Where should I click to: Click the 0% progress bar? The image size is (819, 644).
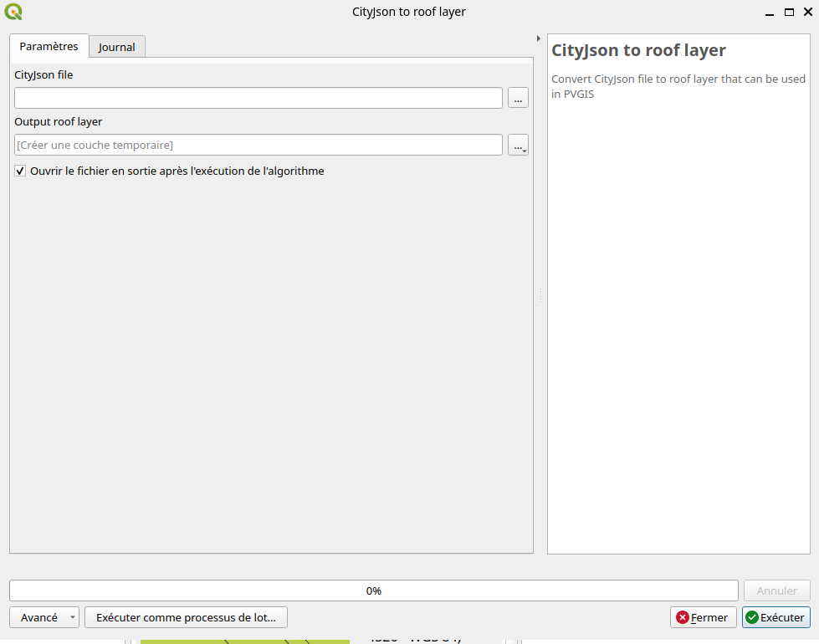click(373, 590)
